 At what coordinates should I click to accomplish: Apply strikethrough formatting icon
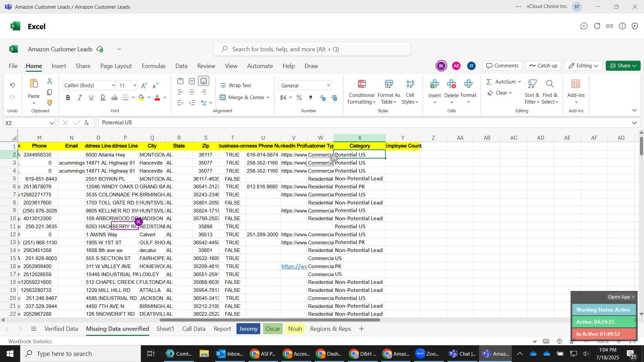(114, 98)
